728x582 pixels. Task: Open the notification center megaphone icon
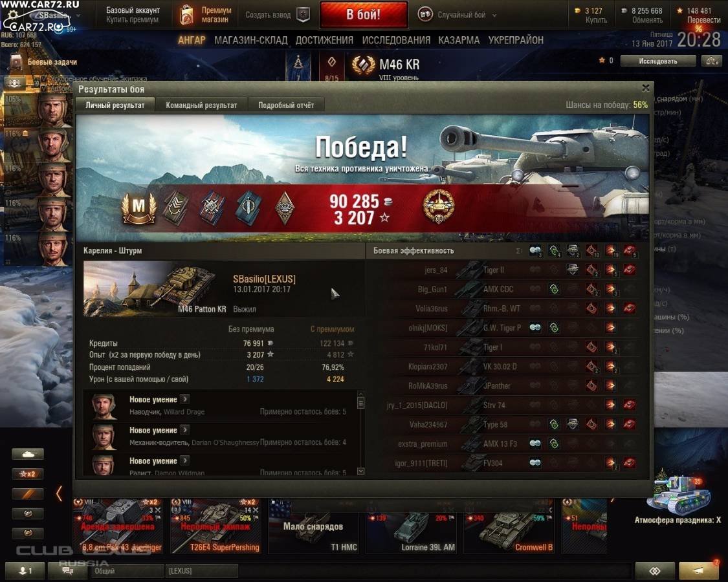pos(698,570)
